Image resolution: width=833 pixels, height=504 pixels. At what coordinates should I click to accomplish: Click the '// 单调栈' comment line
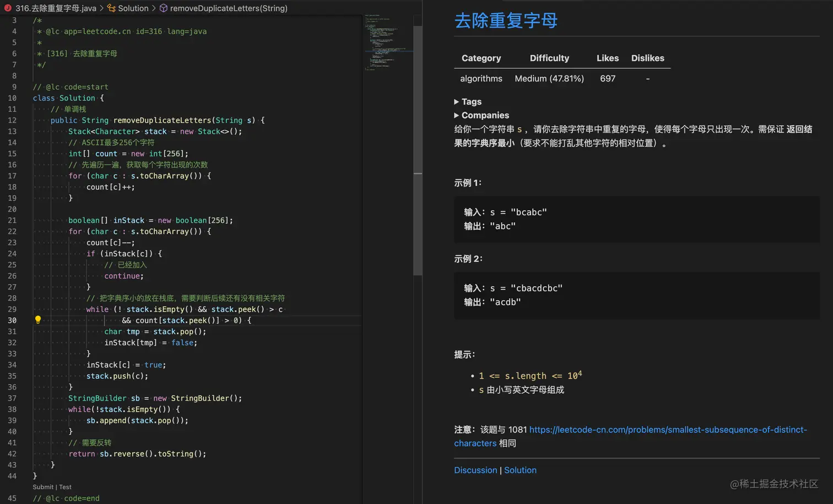pyautogui.click(x=68, y=109)
